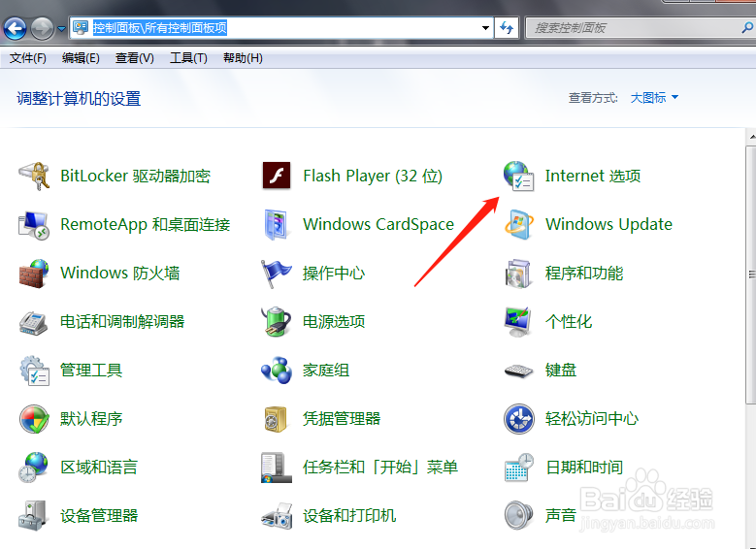Open the Windows Update text link
This screenshot has height=549, width=756.
coord(608,225)
